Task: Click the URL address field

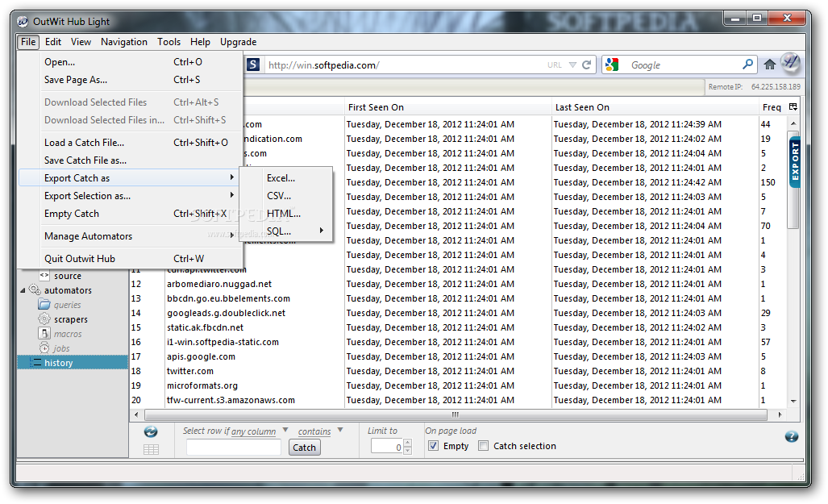Action: click(404, 65)
